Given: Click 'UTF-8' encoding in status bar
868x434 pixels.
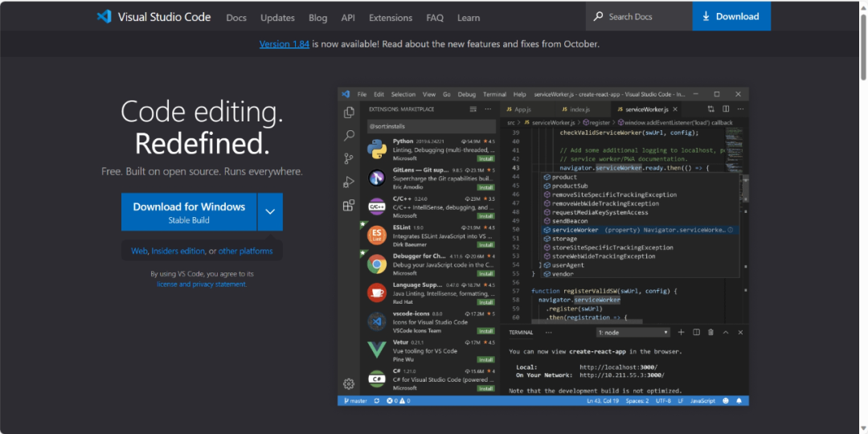Looking at the screenshot, I should [x=663, y=401].
